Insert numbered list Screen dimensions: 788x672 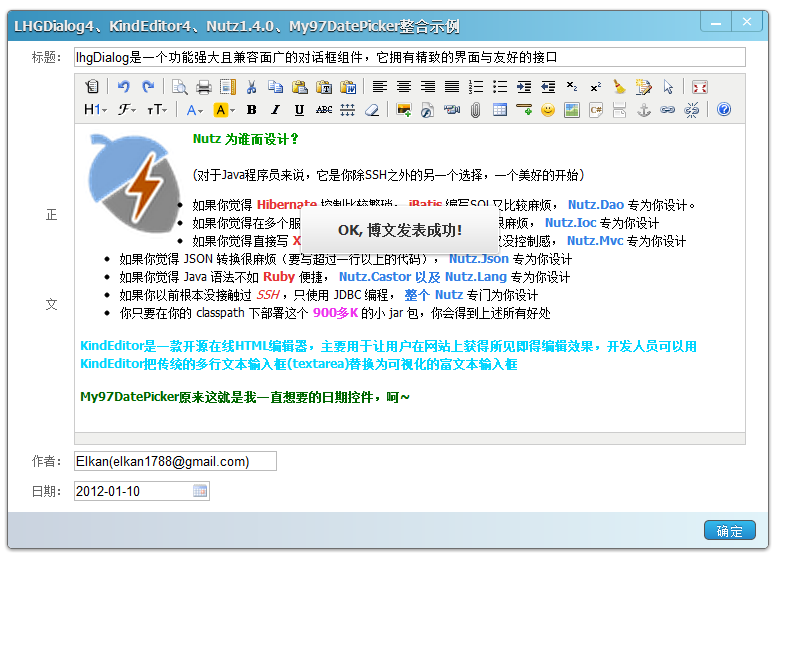[x=475, y=87]
